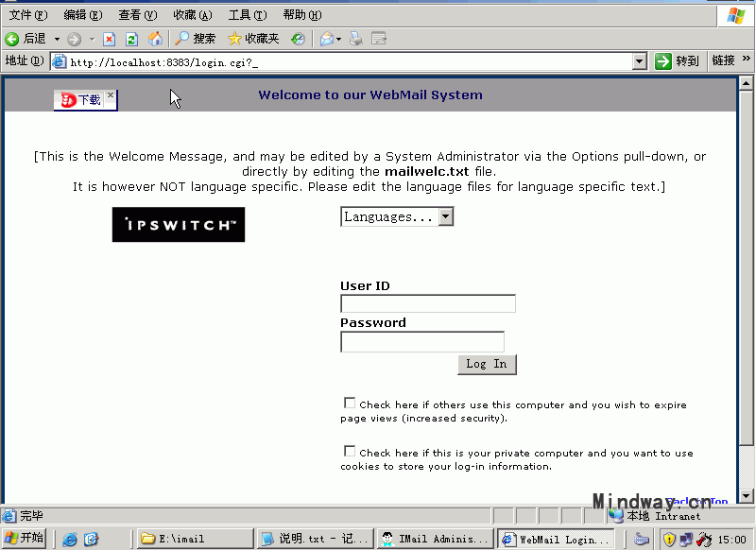
Task: Check the private computer cookies checkbox
Action: pos(350,452)
